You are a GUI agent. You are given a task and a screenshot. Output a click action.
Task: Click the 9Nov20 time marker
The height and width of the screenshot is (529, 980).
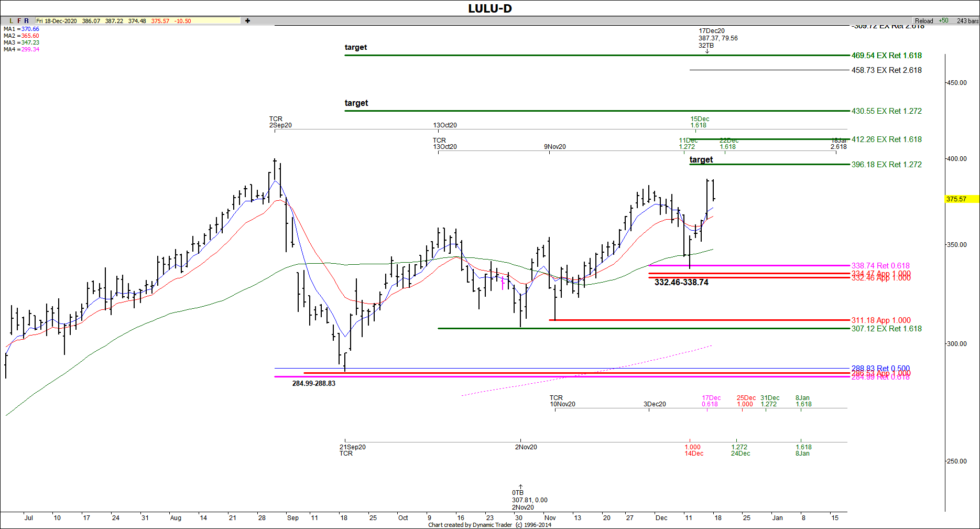click(x=555, y=147)
